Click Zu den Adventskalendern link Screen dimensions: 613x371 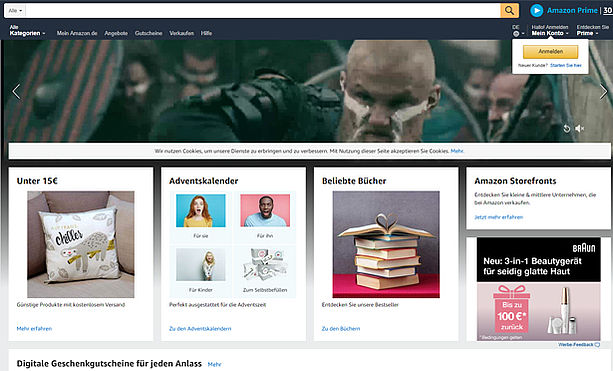click(x=200, y=329)
